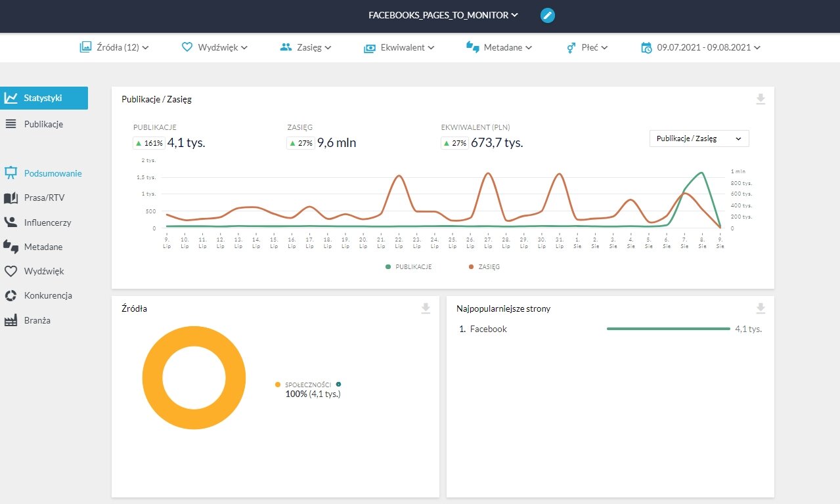The width and height of the screenshot is (840, 504).
Task: Open the FACEBOOKS_PAGES_TO_MONITOR project dropdown
Action: pos(443,15)
